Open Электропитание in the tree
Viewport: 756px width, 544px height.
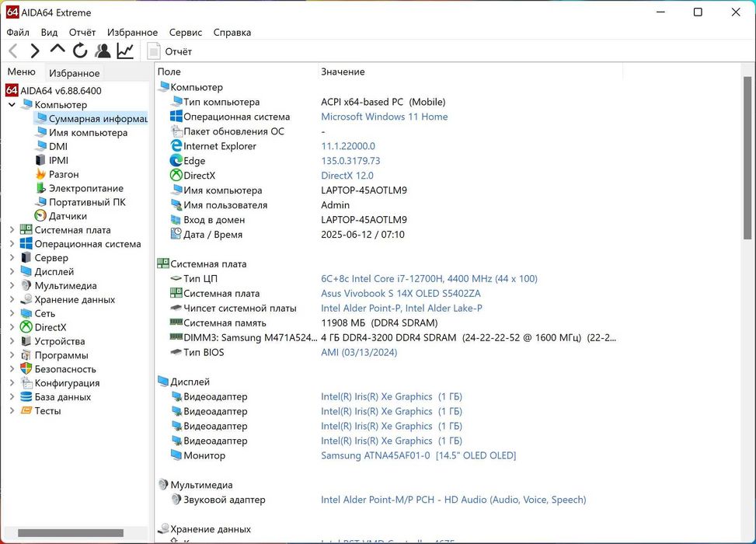[x=85, y=188]
